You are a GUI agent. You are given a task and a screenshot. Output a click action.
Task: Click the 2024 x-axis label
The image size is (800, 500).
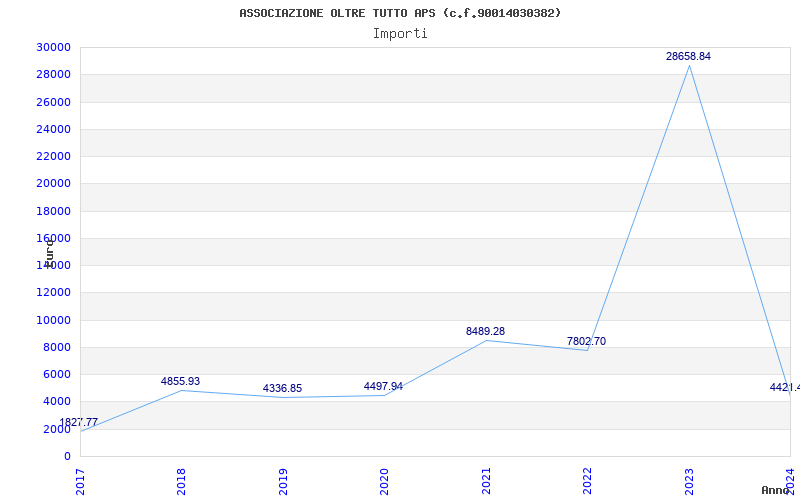(x=790, y=481)
